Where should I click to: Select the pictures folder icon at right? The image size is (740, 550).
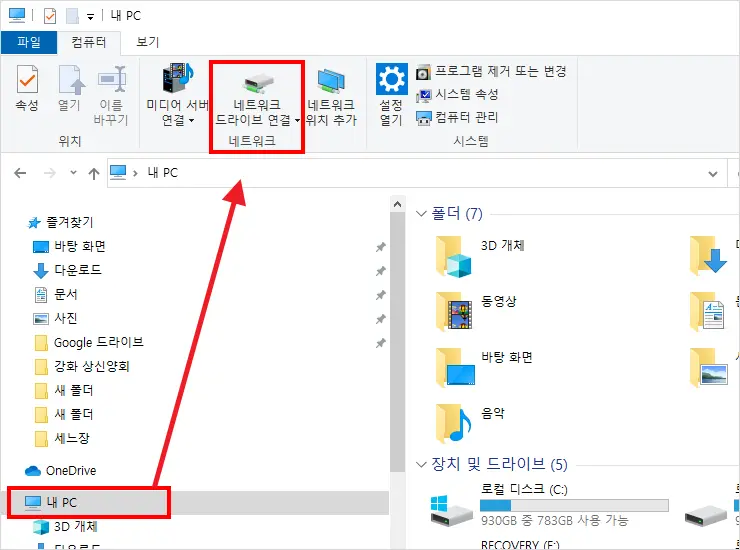tap(708, 367)
